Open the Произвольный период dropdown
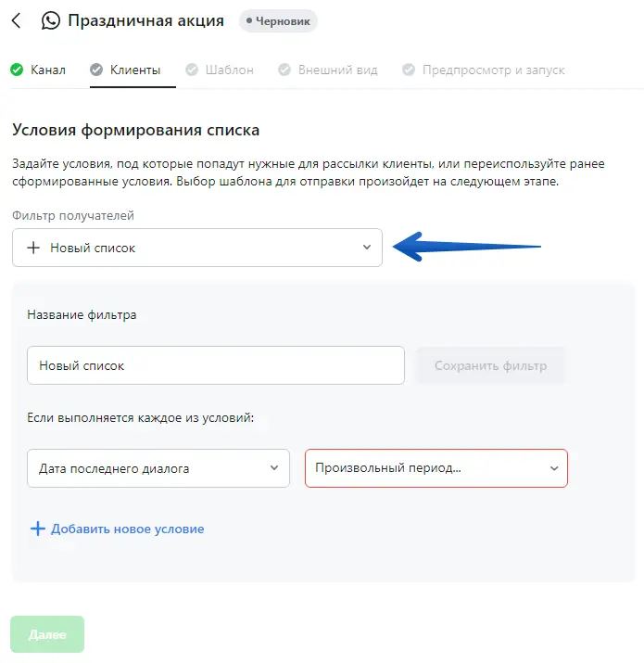 pos(436,468)
